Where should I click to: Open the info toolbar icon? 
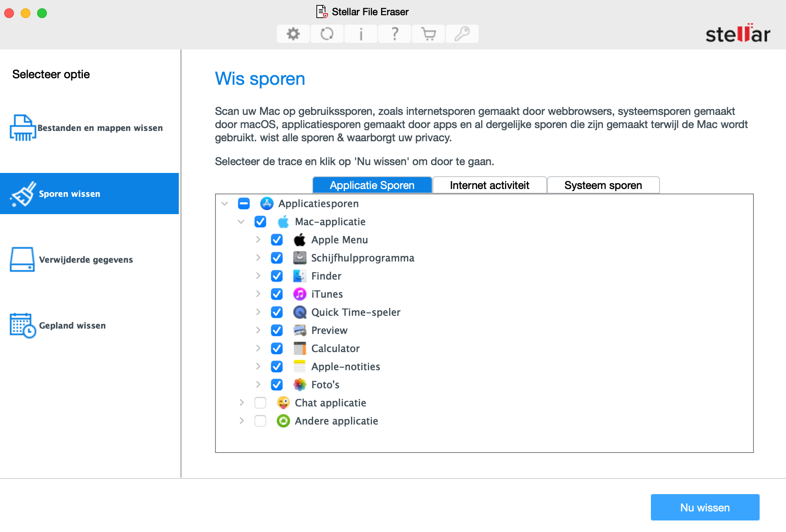pos(361,34)
